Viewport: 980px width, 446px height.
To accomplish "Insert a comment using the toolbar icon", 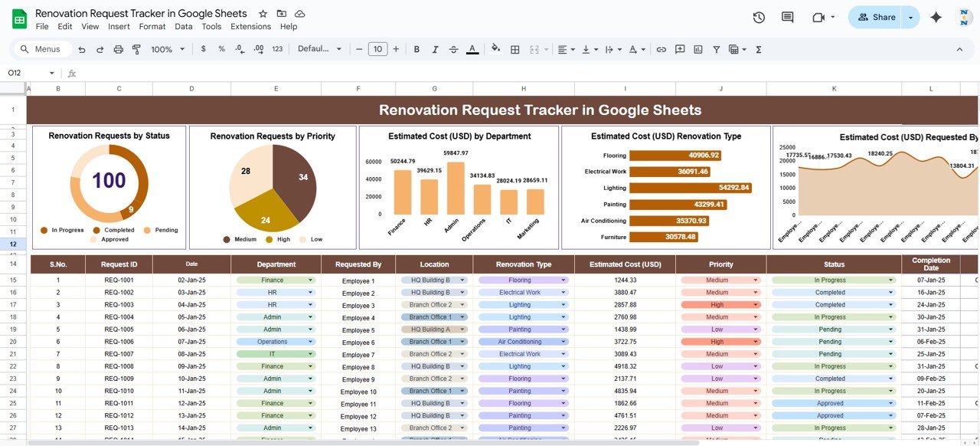I will coord(679,49).
